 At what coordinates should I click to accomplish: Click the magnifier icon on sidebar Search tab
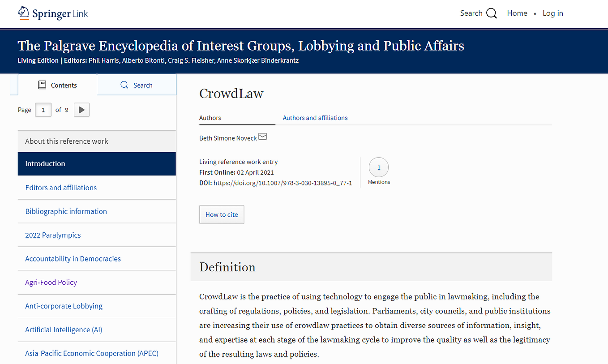[x=124, y=85]
